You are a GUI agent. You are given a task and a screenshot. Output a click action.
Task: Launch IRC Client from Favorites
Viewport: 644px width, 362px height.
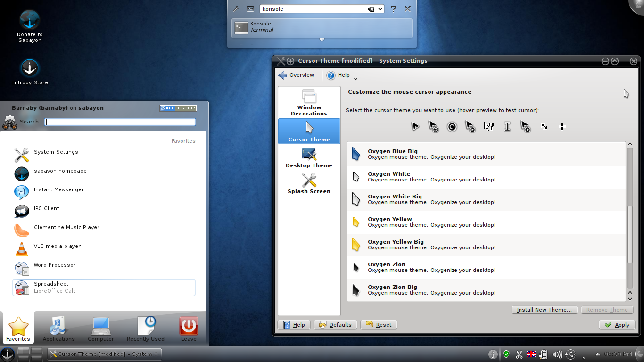tap(104, 211)
